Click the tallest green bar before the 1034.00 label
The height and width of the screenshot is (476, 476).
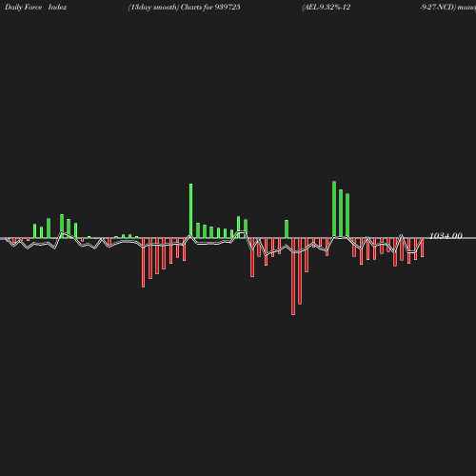(x=334, y=209)
